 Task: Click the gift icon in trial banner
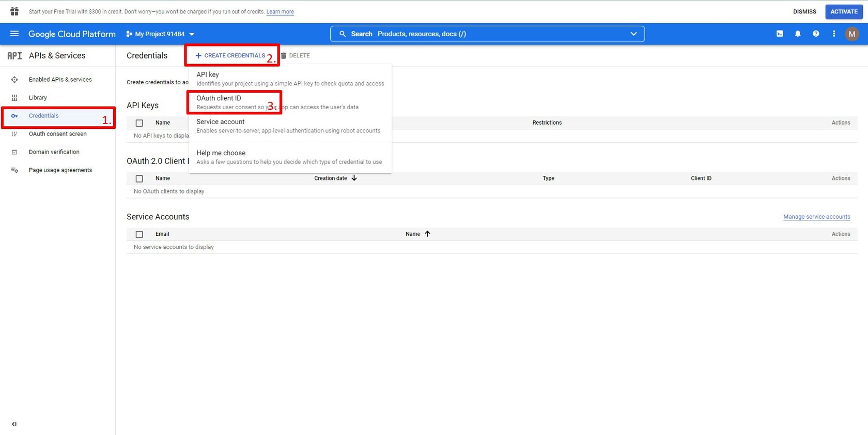pos(14,11)
